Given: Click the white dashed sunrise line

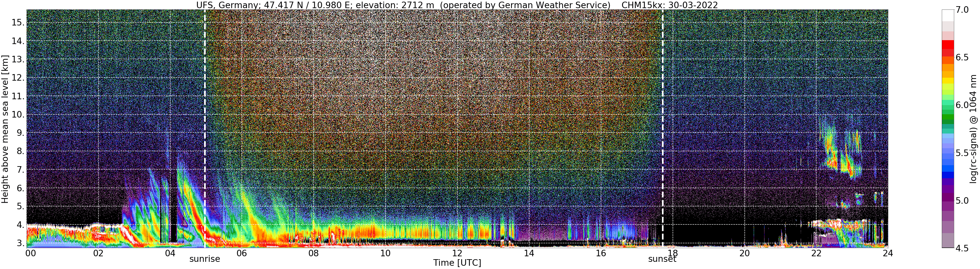Looking at the screenshot, I should pyautogui.click(x=205, y=129).
